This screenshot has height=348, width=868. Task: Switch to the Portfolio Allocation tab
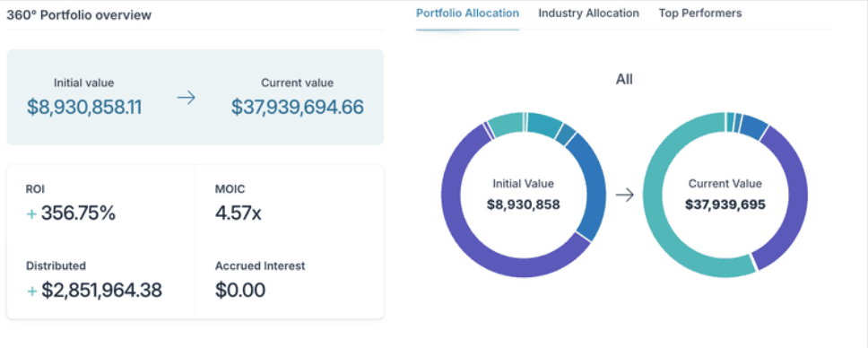pyautogui.click(x=467, y=13)
